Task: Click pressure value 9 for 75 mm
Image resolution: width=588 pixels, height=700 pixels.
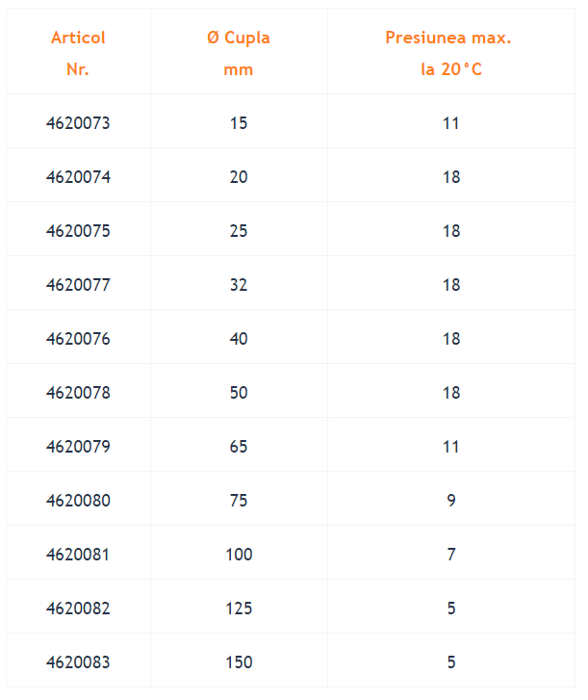Action: coord(451,501)
